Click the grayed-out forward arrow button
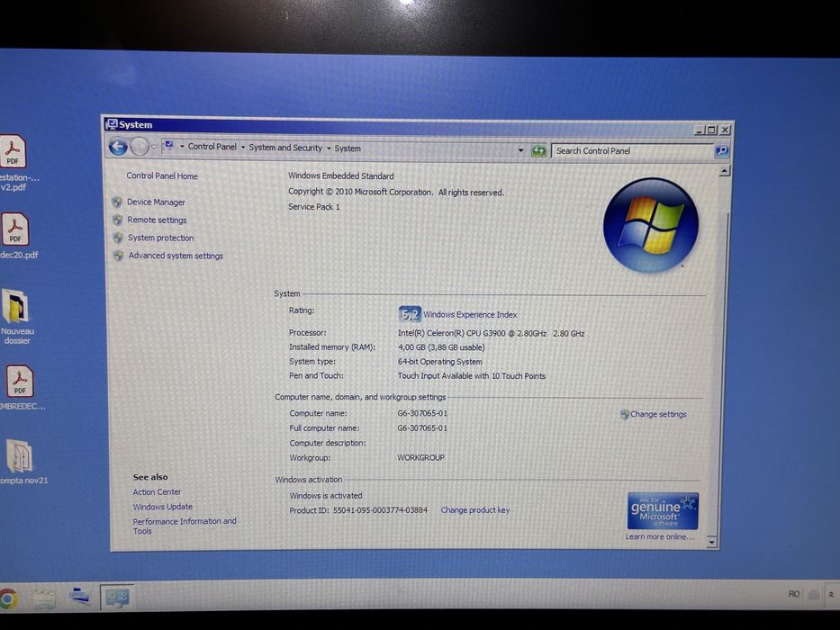840x630 pixels. (x=140, y=146)
